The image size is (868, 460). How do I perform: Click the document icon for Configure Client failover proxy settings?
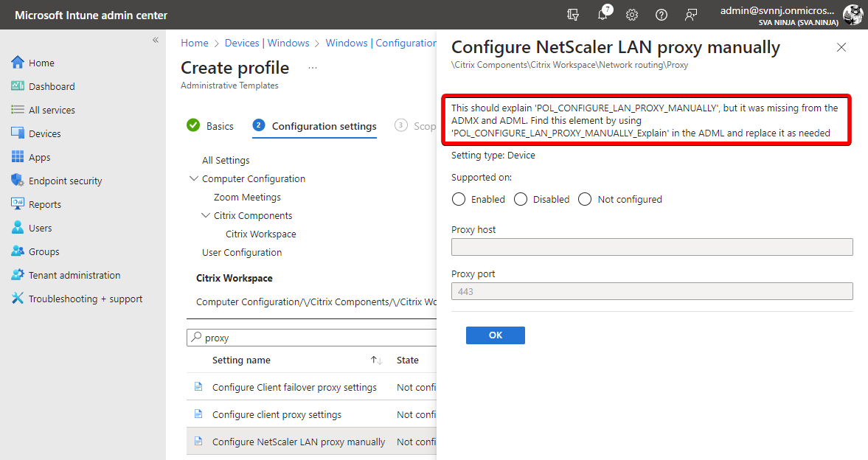198,387
